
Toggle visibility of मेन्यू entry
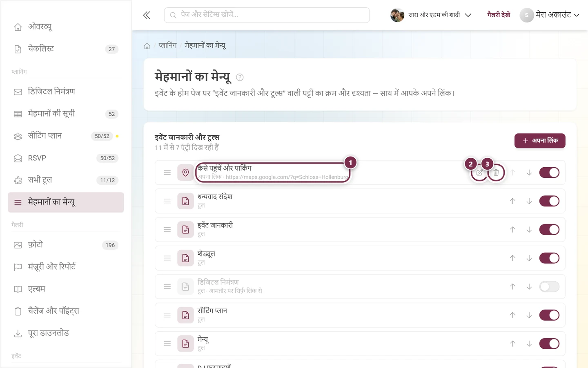(x=549, y=344)
